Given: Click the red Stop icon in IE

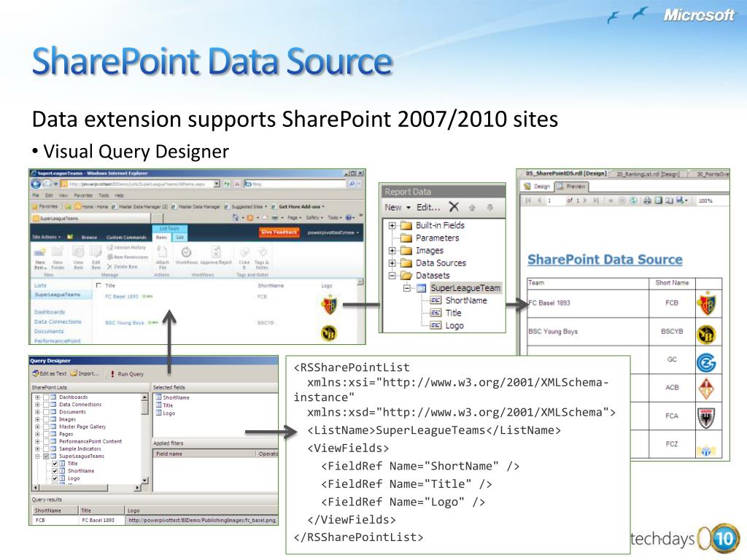Looking at the screenshot, I should tap(236, 184).
